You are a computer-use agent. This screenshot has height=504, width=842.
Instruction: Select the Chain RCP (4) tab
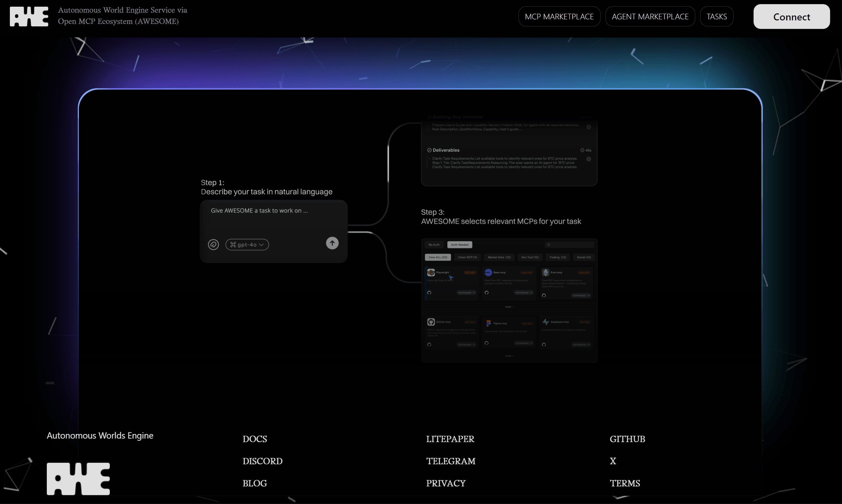point(467,257)
